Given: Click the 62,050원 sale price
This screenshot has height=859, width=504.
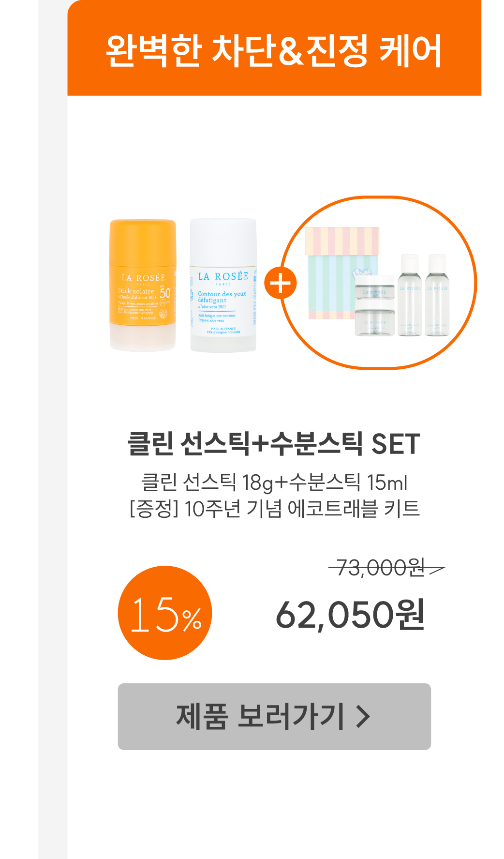Looking at the screenshot, I should [350, 615].
